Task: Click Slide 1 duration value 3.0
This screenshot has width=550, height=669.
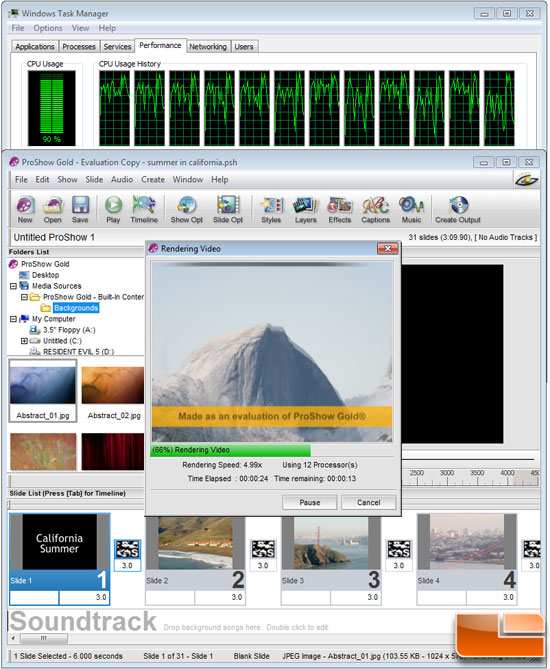Action: click(x=84, y=597)
